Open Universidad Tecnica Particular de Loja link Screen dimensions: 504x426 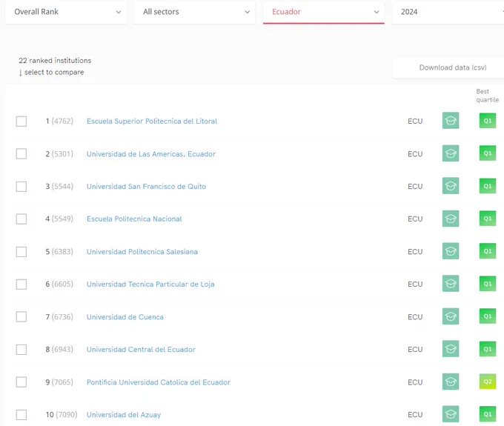(150, 284)
